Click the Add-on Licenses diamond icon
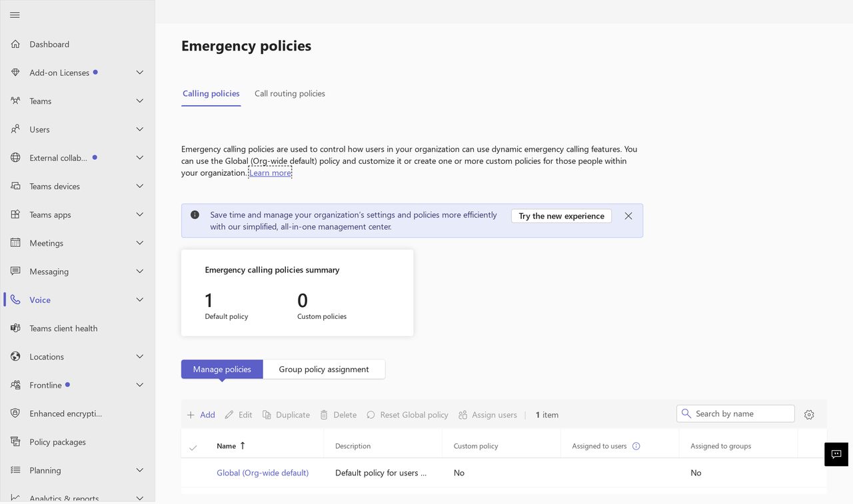 [x=15, y=73]
